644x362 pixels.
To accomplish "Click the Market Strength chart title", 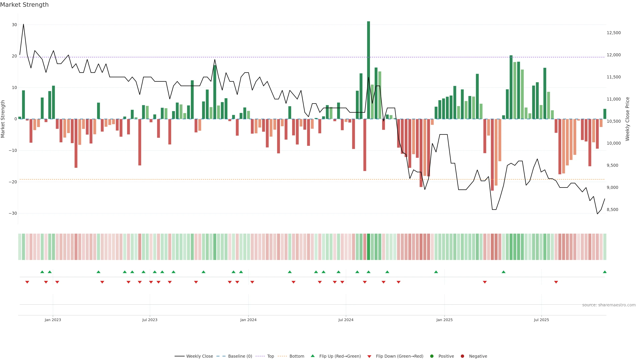I will click(x=24, y=5).
